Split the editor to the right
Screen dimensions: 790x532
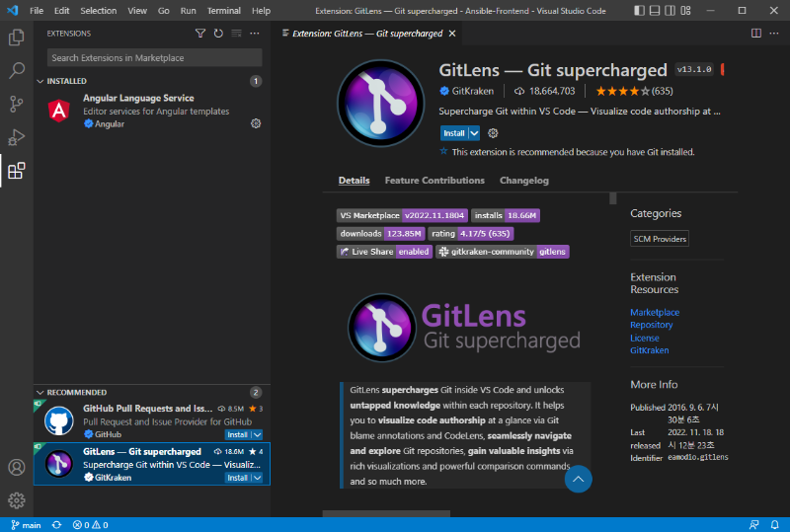point(756,34)
